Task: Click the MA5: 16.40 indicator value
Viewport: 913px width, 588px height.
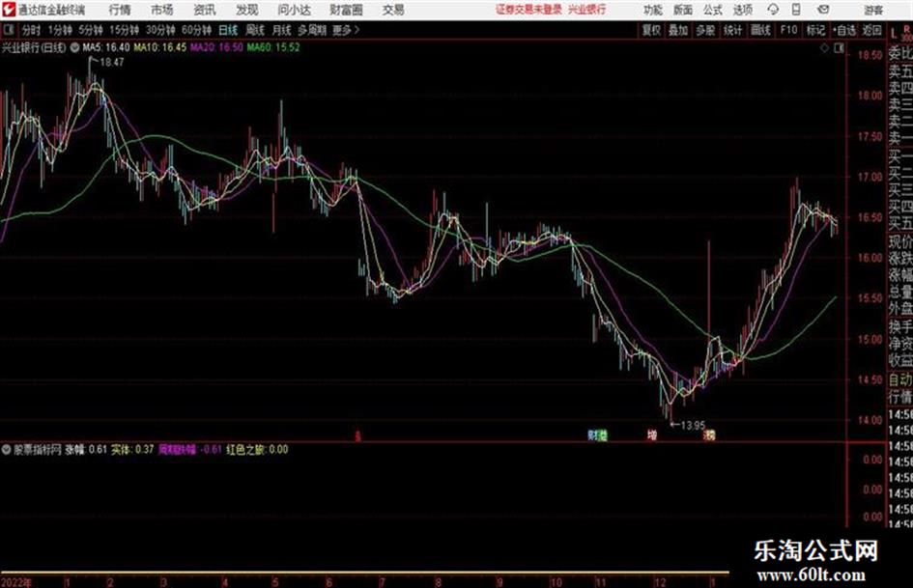Action: pyautogui.click(x=106, y=47)
